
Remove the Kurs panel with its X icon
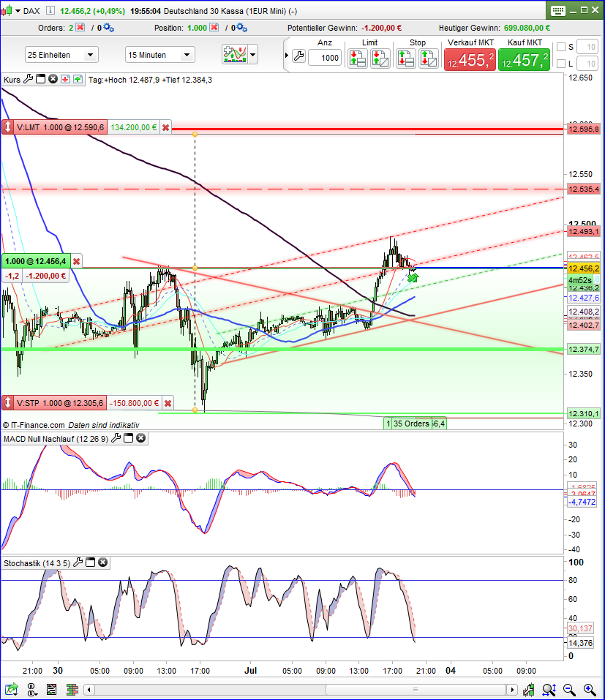(53, 80)
